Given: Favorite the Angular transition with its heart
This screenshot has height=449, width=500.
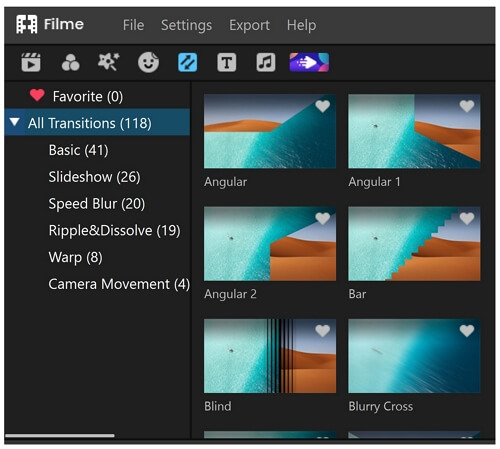Looking at the screenshot, I should tap(322, 106).
